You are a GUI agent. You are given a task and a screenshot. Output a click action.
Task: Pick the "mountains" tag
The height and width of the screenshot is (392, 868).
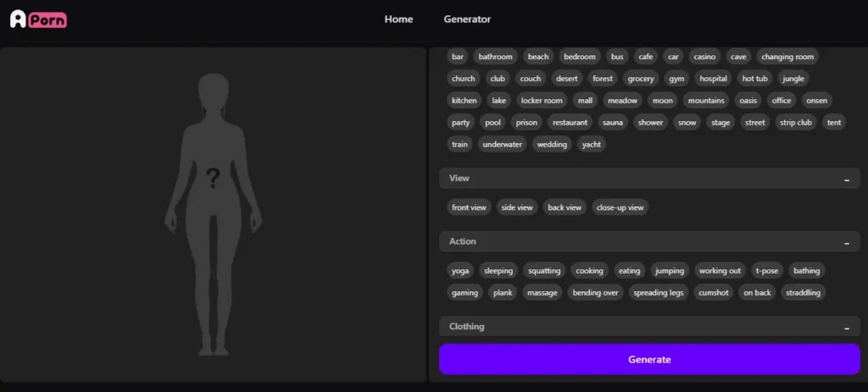click(706, 101)
